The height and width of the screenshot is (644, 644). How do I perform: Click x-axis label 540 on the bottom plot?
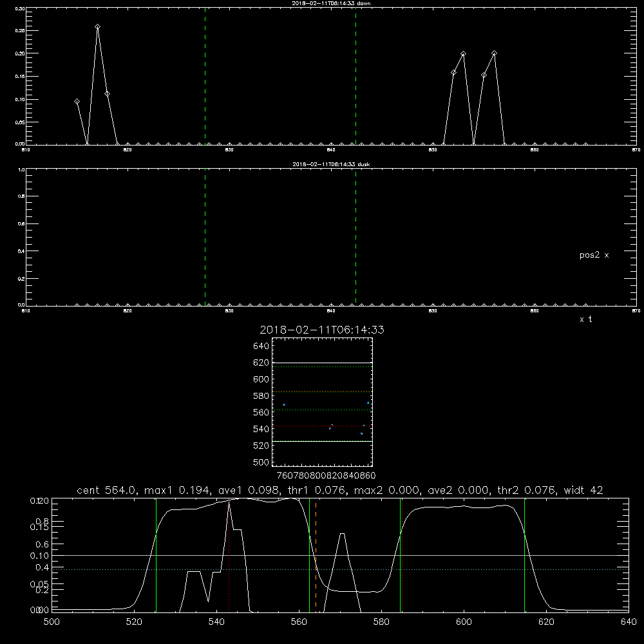pyautogui.click(x=216, y=622)
